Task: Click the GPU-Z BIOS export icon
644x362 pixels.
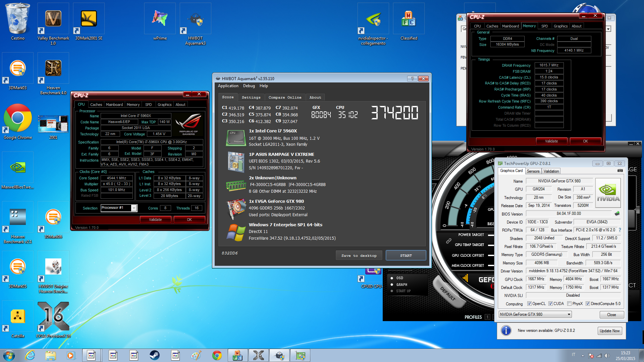Action: 617,214
